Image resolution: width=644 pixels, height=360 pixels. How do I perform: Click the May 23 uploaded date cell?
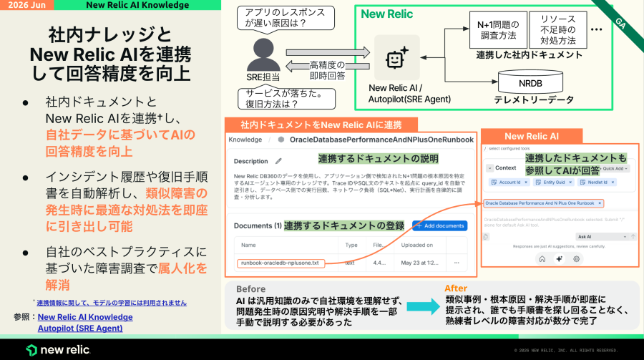(420, 263)
